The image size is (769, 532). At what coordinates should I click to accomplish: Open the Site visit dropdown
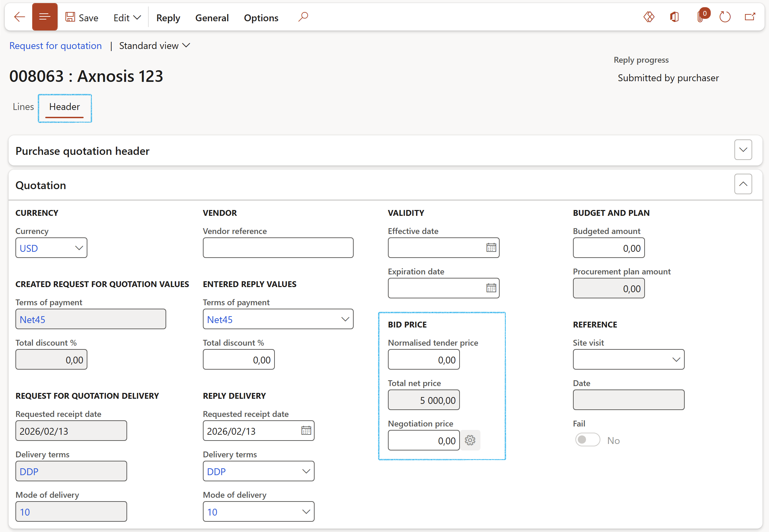[676, 360]
